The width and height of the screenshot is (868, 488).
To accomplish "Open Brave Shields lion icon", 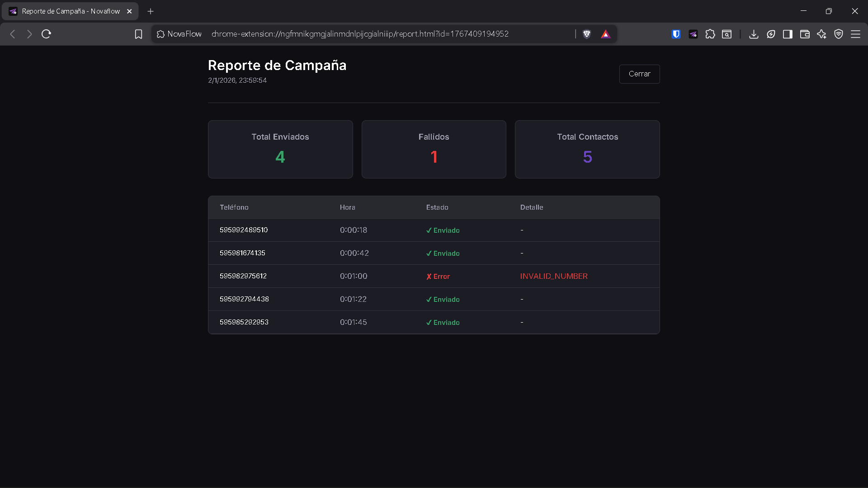I will (587, 34).
